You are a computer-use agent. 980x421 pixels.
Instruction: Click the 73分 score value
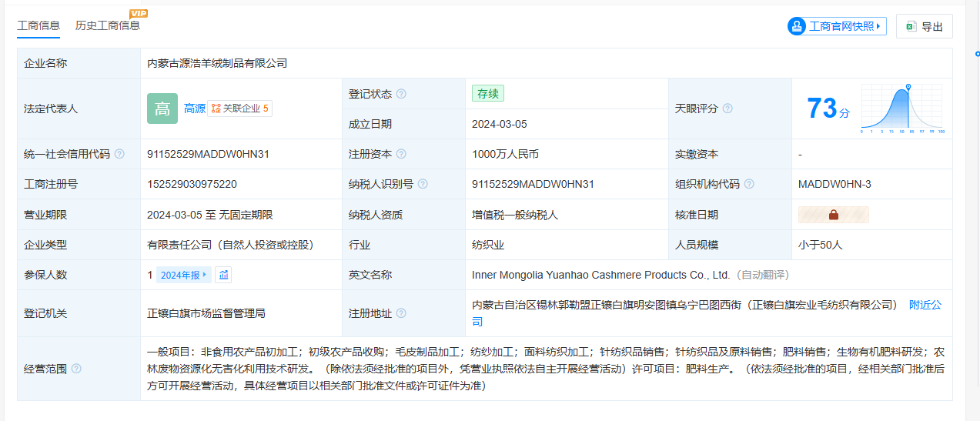click(828, 109)
